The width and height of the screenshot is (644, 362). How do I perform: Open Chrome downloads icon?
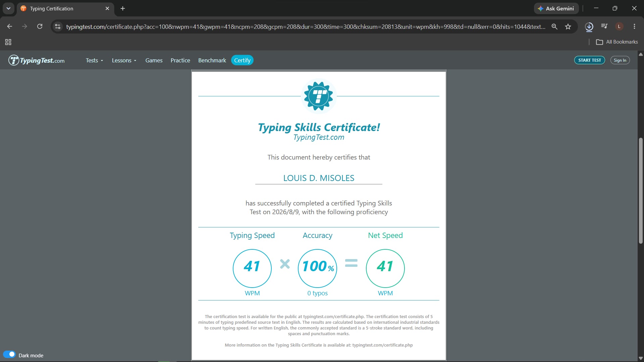pos(589,26)
